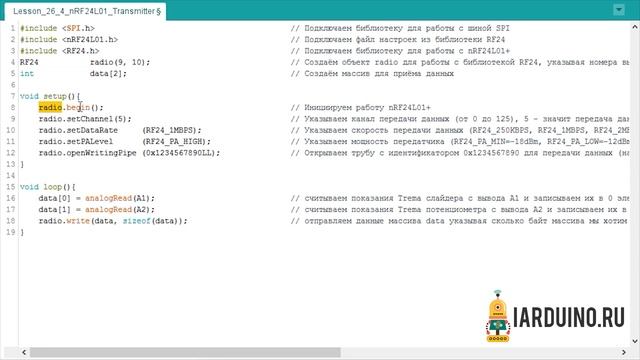
Task: Click the closing brace on line 19
Action: (22, 232)
